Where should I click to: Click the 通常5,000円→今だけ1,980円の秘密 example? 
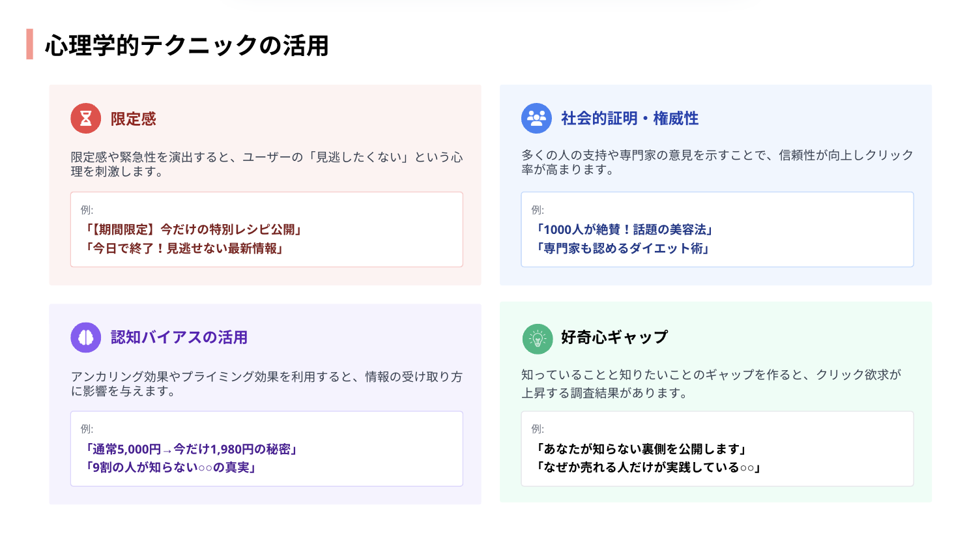190,449
